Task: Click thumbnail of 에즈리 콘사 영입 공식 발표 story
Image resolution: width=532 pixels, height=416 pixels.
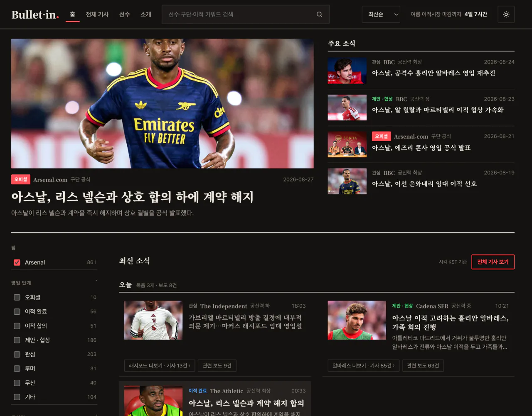Action: [347, 144]
